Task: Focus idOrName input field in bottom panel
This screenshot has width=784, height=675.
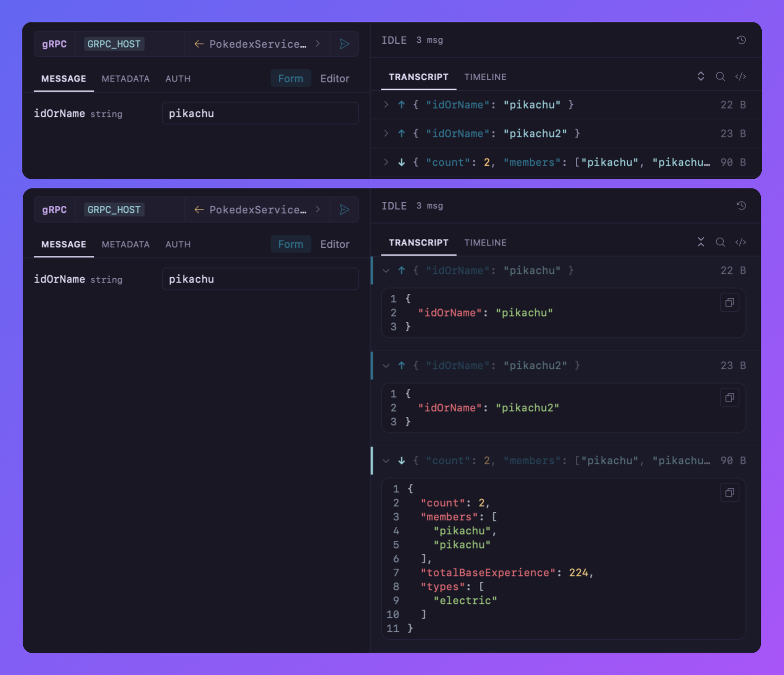Action: coord(260,279)
